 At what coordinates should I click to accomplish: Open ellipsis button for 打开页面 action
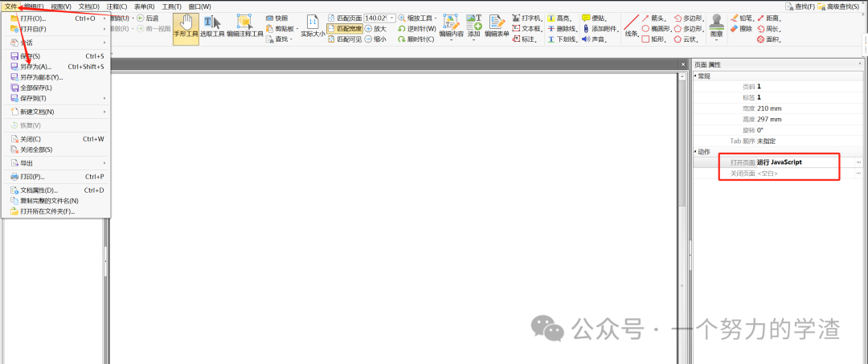coord(859,162)
